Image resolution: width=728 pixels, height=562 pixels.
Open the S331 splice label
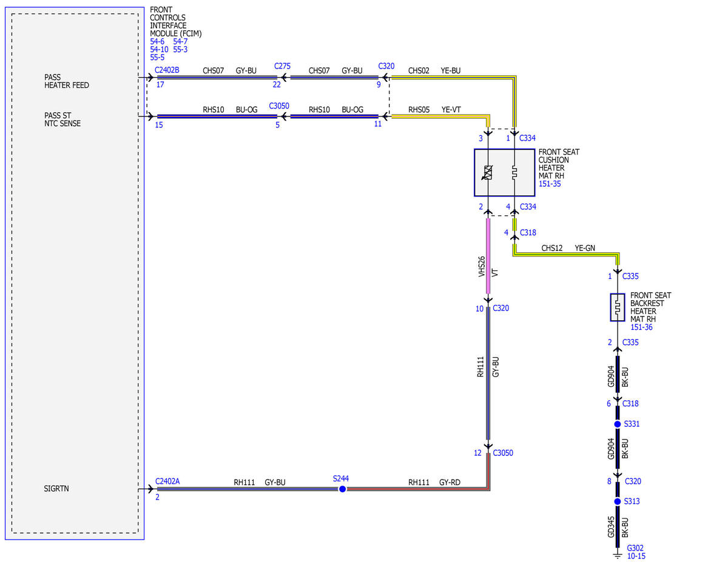coord(631,424)
